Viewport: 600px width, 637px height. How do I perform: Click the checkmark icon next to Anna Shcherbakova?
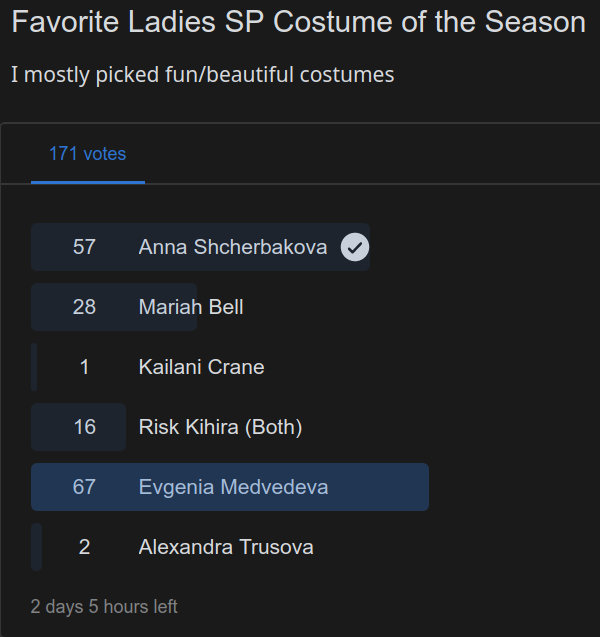(355, 247)
